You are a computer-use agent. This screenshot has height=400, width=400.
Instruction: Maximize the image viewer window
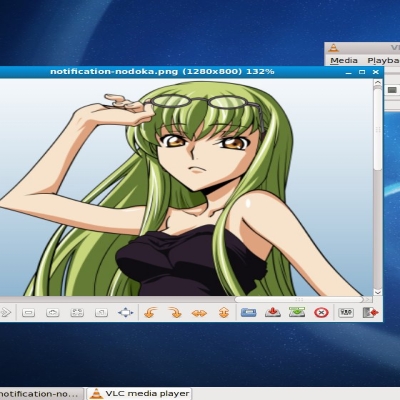tap(362, 72)
